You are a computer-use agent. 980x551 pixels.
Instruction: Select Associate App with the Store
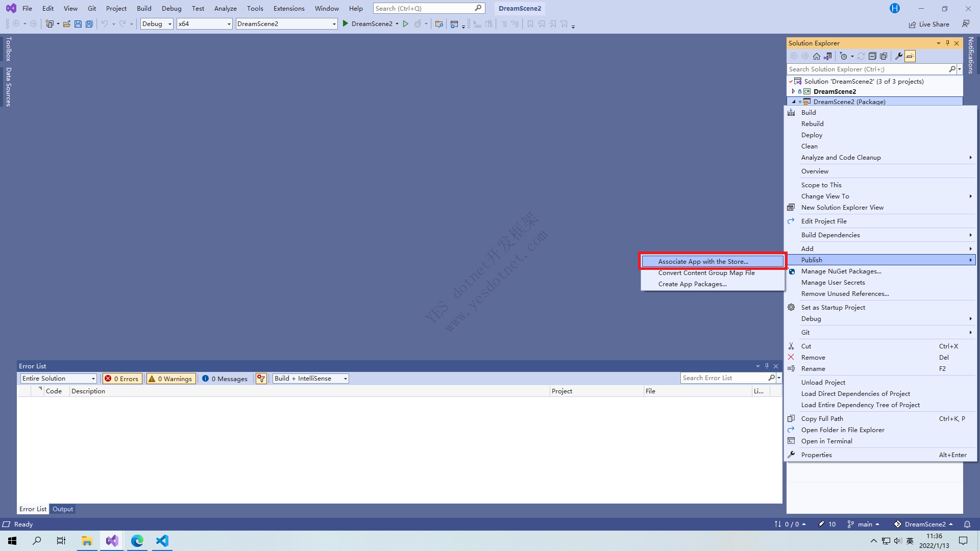point(713,261)
